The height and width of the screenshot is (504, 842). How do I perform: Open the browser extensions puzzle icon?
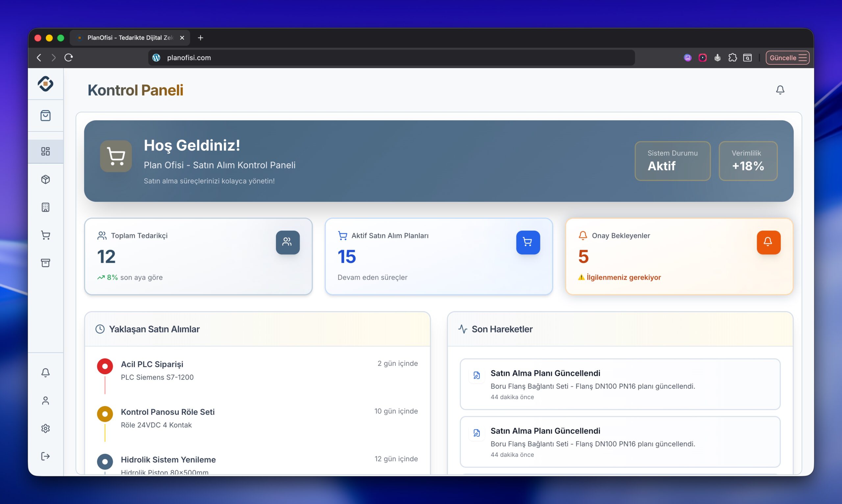(732, 58)
